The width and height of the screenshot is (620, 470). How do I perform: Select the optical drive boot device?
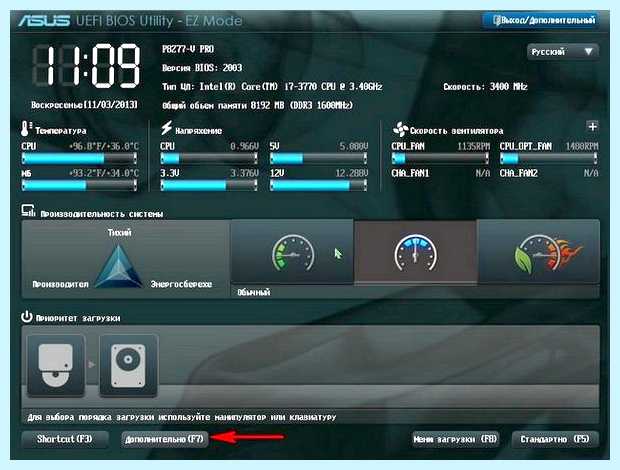pos(56,366)
